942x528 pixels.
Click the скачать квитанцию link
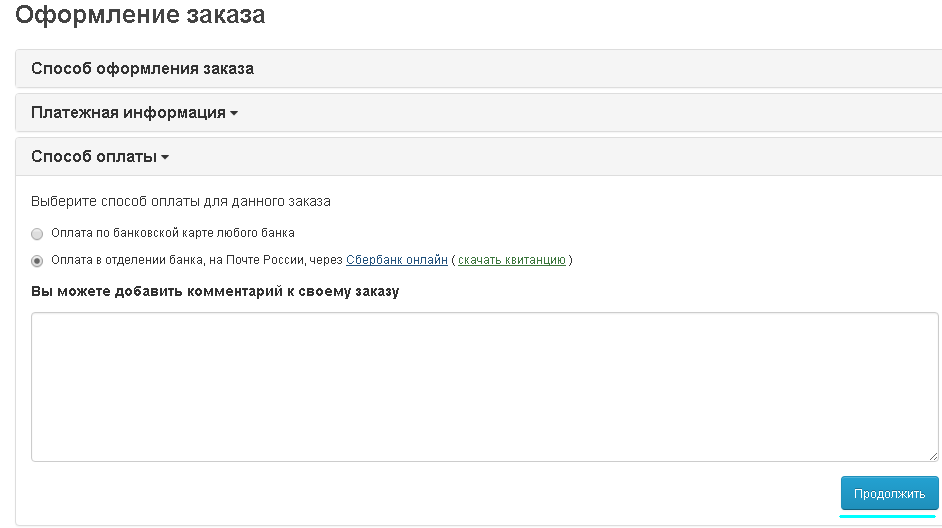click(512, 260)
